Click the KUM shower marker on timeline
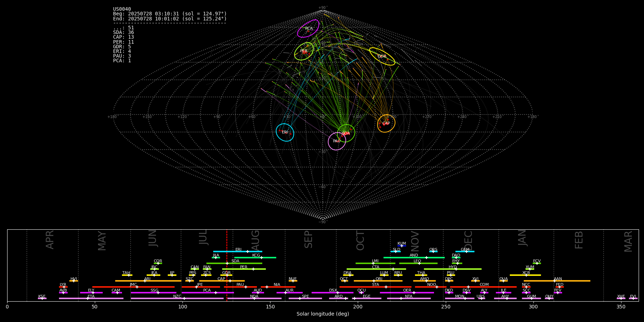This screenshot has width=644, height=322. coord(402,246)
